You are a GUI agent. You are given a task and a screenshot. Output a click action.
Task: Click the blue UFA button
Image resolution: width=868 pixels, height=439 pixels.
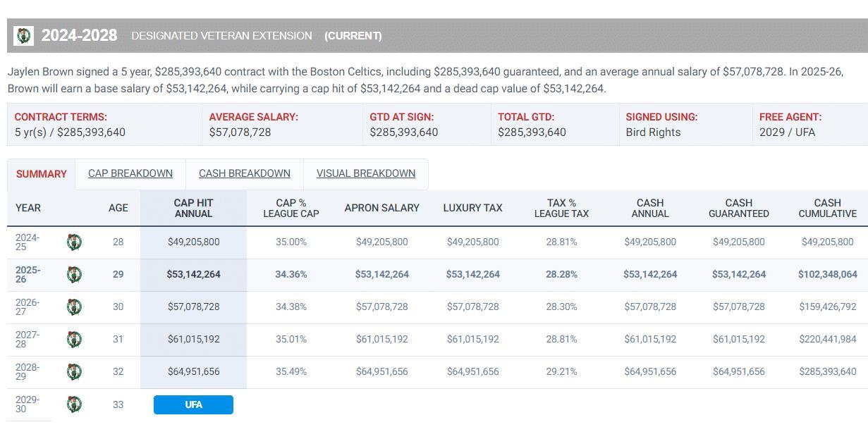click(x=193, y=404)
